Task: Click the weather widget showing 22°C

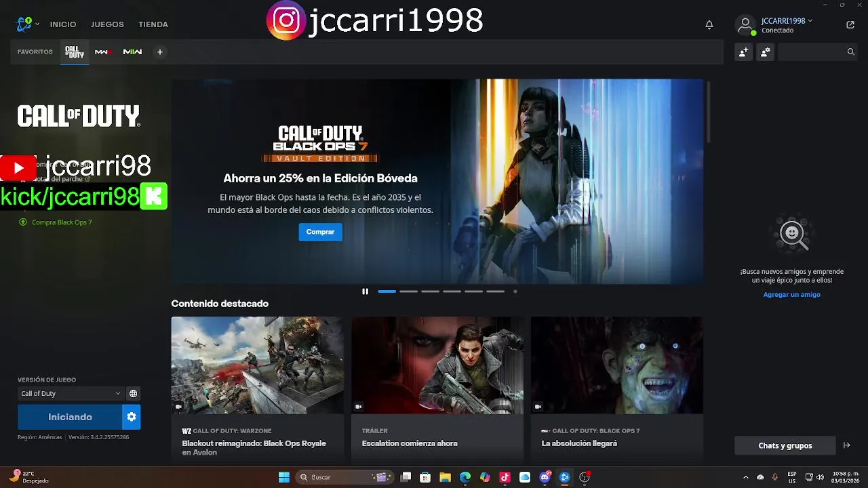Action: 28,477
